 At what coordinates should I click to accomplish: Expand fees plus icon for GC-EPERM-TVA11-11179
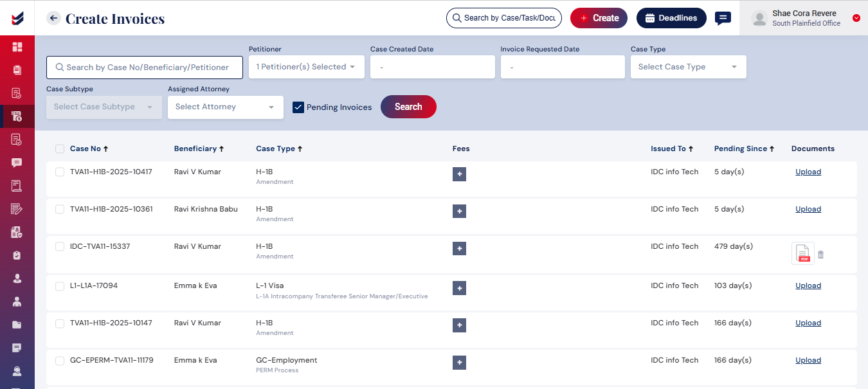[x=459, y=363]
